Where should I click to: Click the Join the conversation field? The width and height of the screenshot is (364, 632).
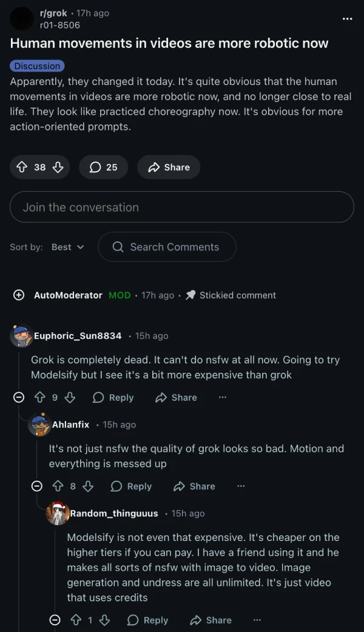coord(181,207)
